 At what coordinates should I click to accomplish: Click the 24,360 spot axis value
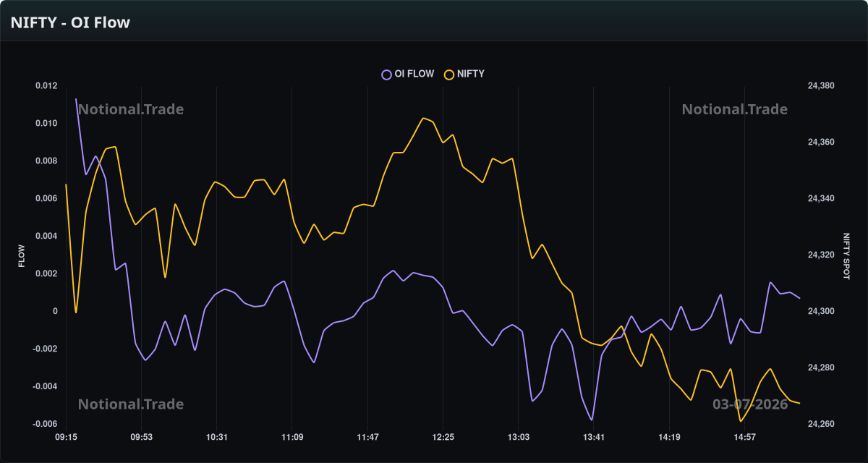pyautogui.click(x=821, y=142)
